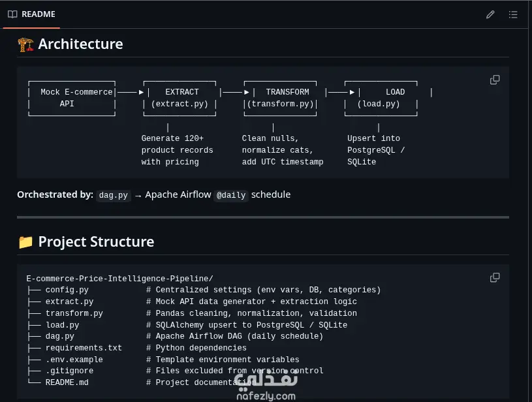Click the book icon beside README
The image size is (532, 402).
click(12, 14)
